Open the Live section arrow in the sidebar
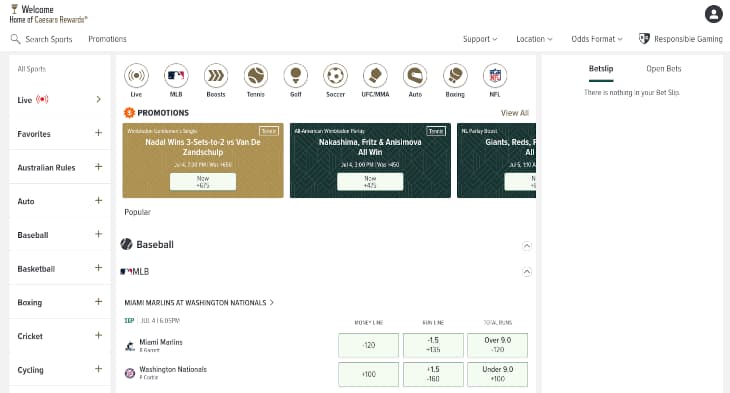This screenshot has height=393, width=730. click(x=98, y=99)
